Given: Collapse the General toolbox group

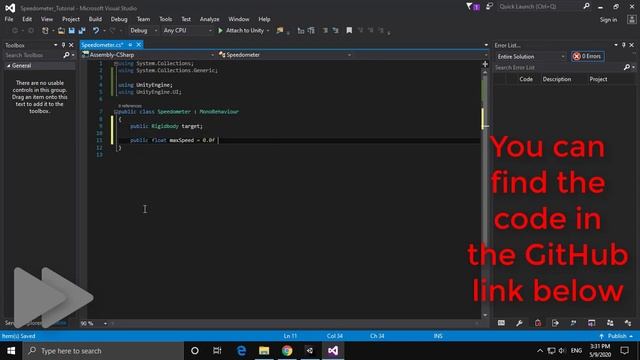Looking at the screenshot, I should click(9, 66).
